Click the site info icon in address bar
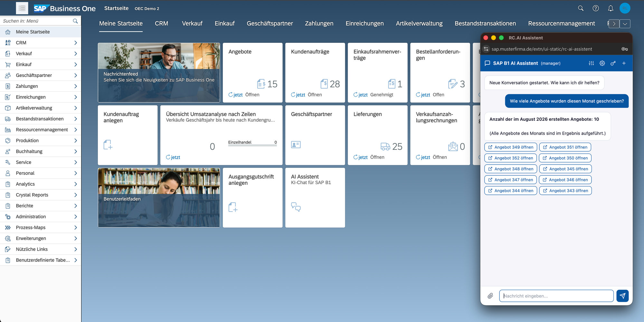 click(486, 49)
